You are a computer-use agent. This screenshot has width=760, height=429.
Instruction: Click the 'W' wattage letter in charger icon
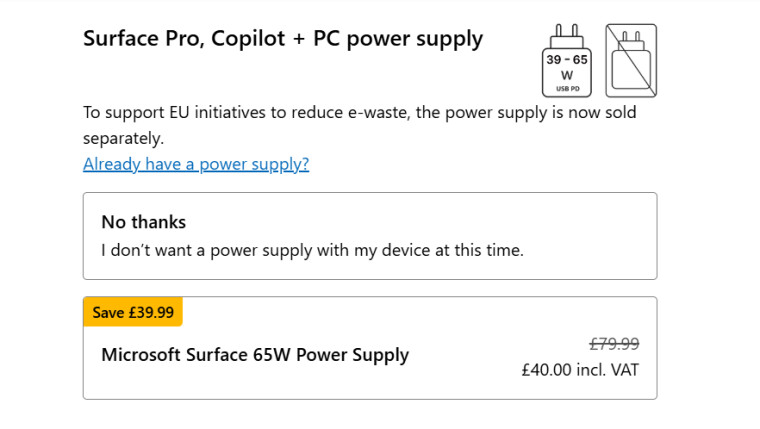click(x=567, y=75)
